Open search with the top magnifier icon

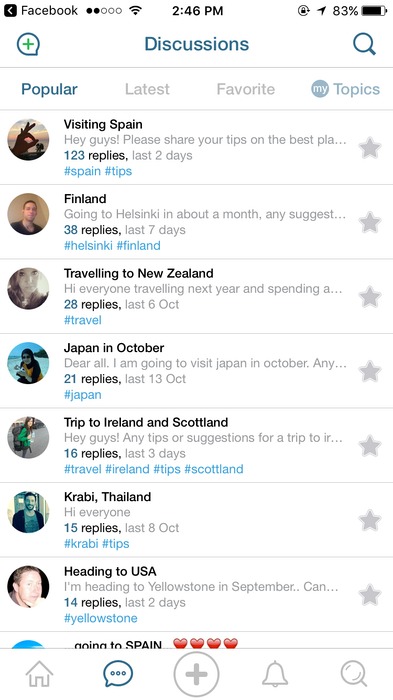(x=364, y=44)
